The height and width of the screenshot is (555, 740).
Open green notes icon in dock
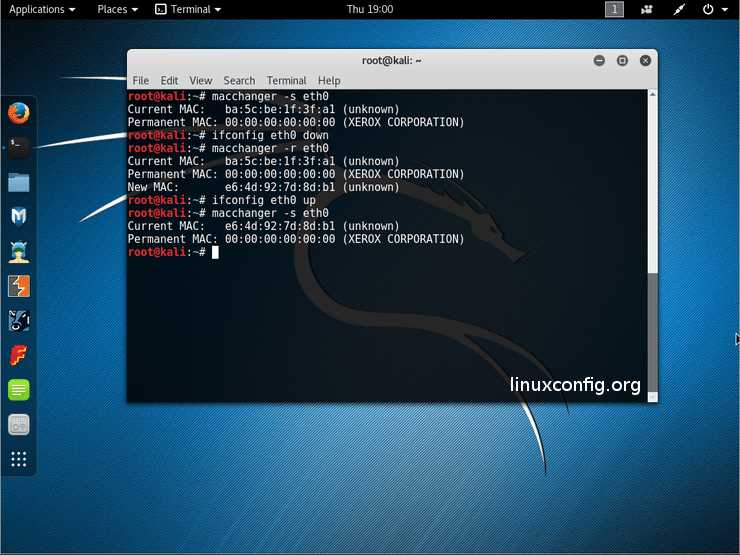point(19,390)
